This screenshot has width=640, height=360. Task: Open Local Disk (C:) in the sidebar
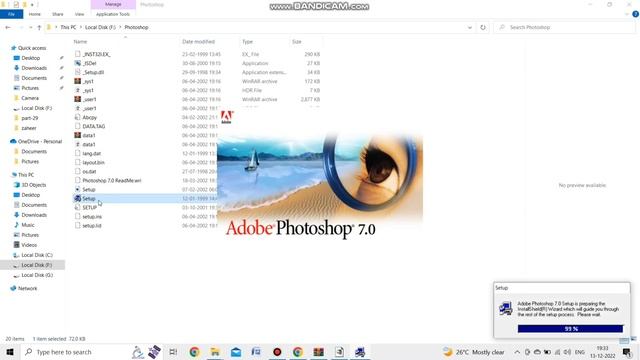coord(37,255)
